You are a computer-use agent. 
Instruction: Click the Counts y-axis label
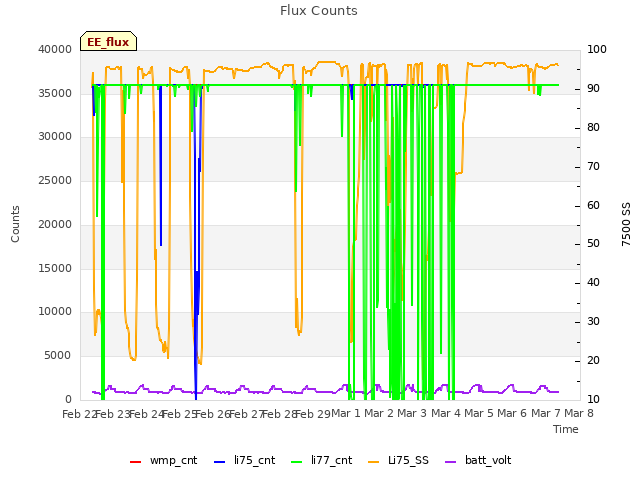tap(15, 224)
